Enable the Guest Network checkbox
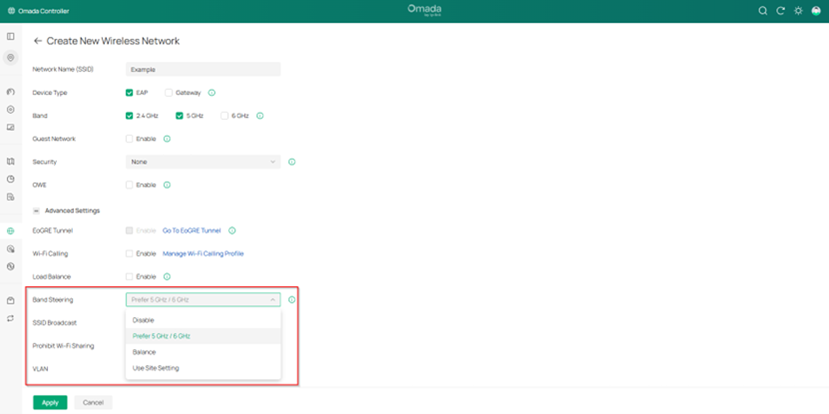The height and width of the screenshot is (414, 829). 129,139
